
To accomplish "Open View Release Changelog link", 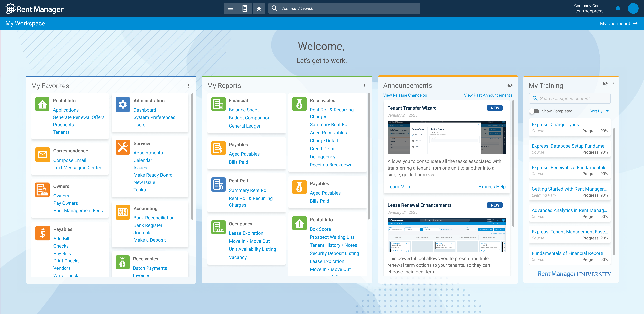I will coord(405,95).
